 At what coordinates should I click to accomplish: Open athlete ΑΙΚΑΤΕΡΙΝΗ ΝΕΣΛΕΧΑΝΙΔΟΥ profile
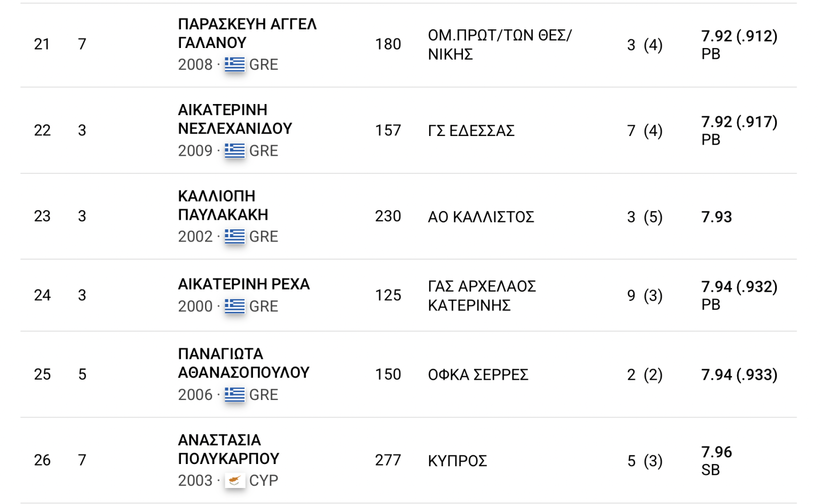235,119
